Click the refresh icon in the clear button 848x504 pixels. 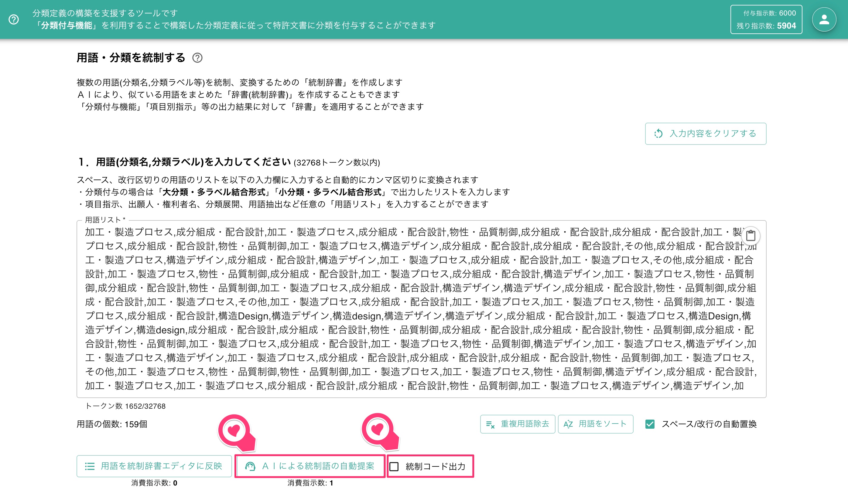658,134
